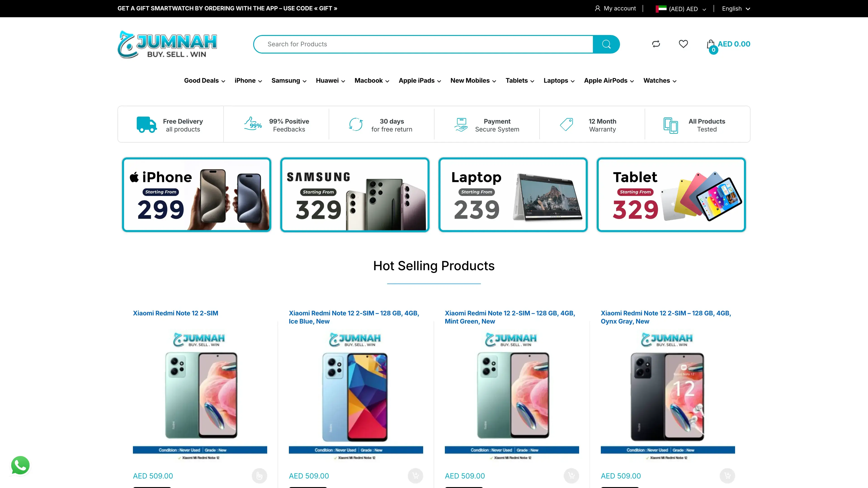Add Oynx Gray Redmi Note to cart
This screenshot has height=488, width=868.
(727, 476)
